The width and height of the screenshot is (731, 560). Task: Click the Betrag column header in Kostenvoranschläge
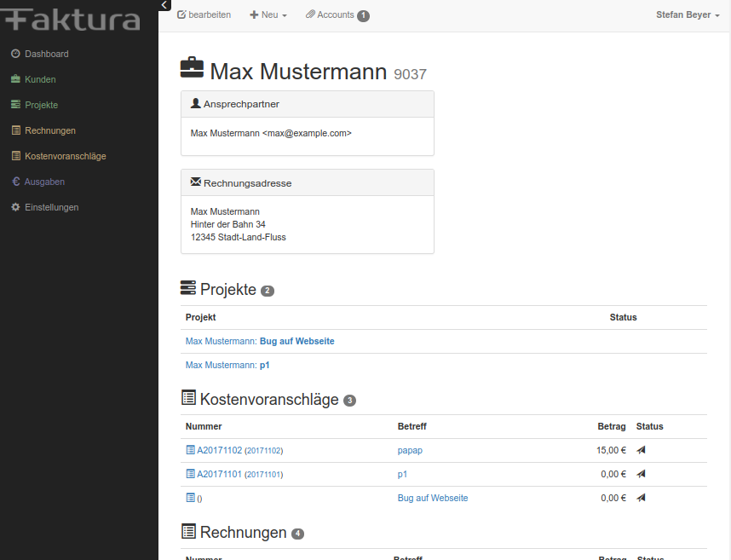point(612,426)
